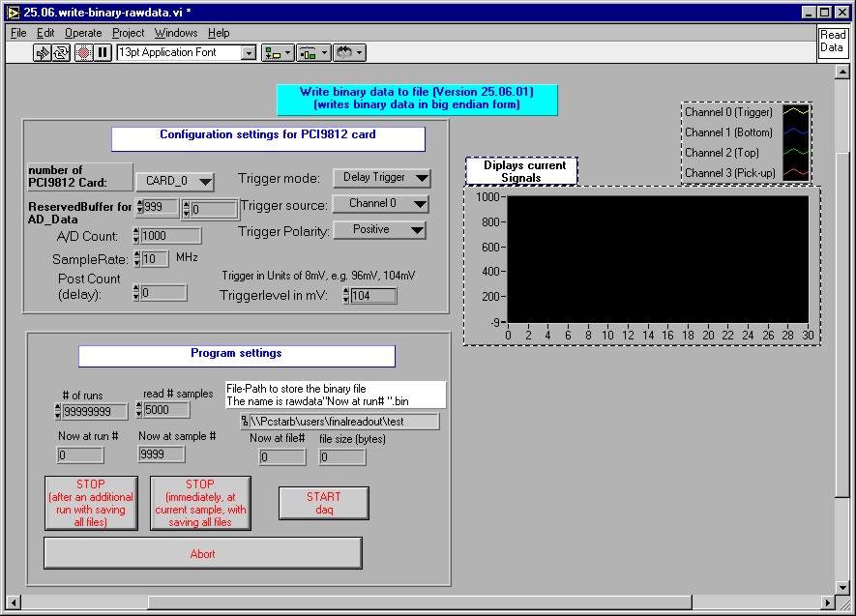Click the horizontal scrollbar right arrow

click(828, 602)
